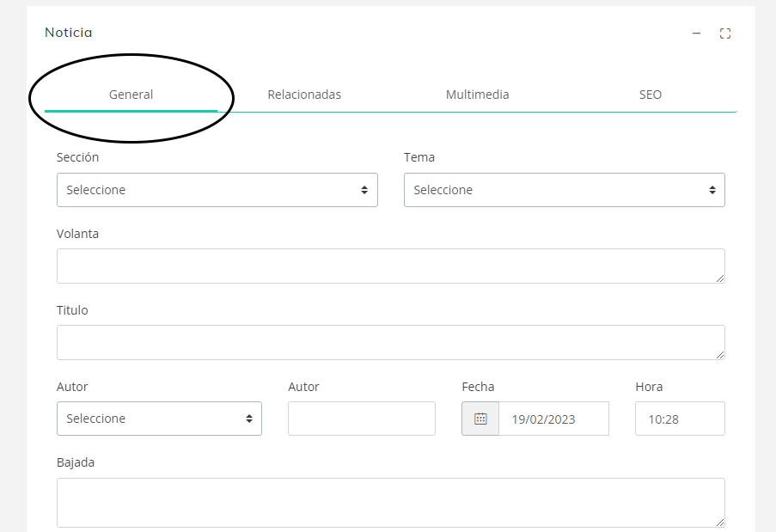Click the Fecha date field showing 19/02/2023
The height and width of the screenshot is (532, 776).
553,419
